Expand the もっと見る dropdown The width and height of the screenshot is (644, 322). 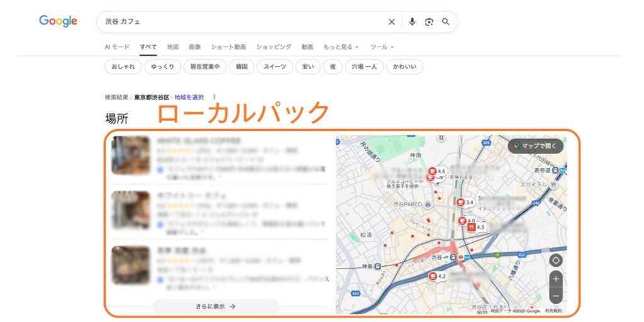click(x=340, y=47)
